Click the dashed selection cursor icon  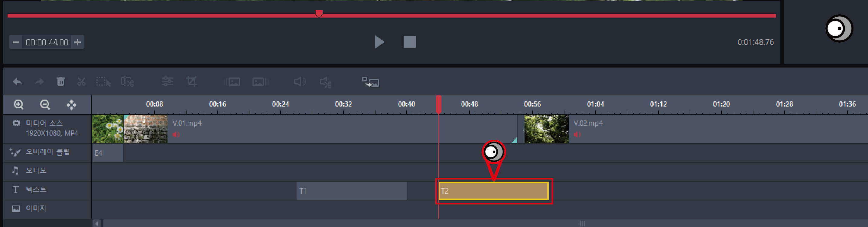click(x=103, y=82)
